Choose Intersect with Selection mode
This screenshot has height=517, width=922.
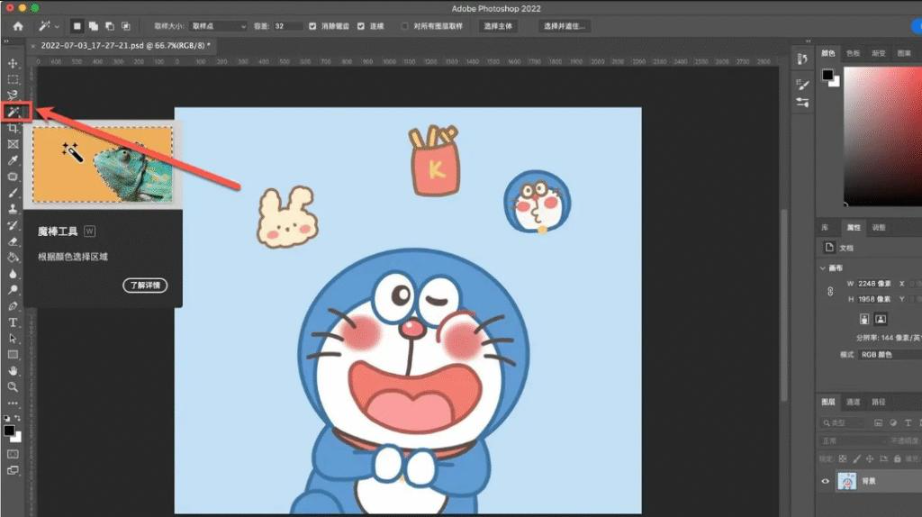[126, 26]
